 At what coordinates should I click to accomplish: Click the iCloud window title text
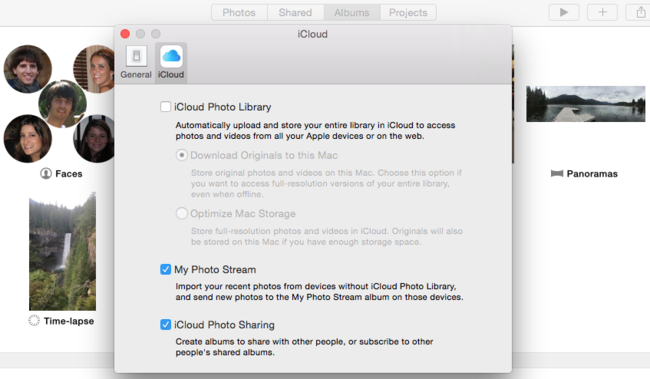[x=313, y=34]
